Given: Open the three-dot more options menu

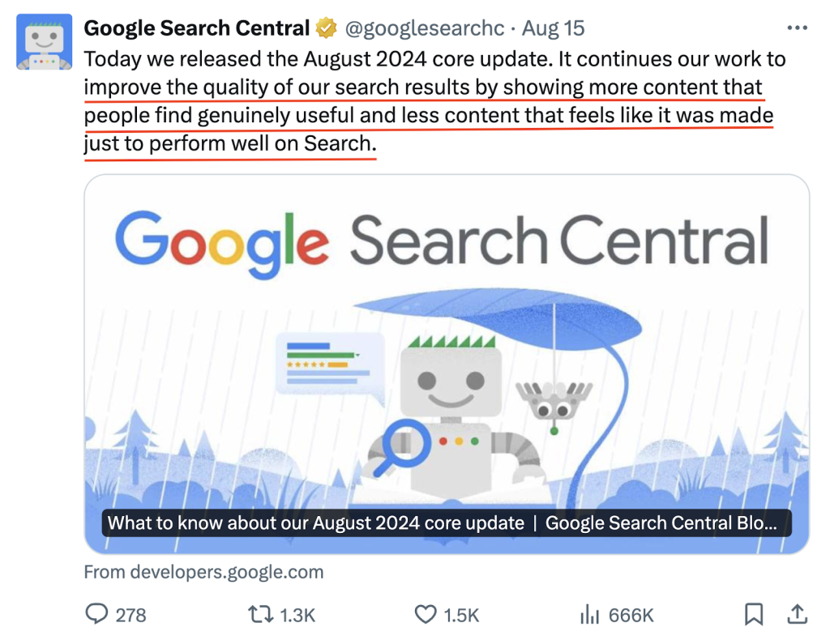Looking at the screenshot, I should click(798, 28).
